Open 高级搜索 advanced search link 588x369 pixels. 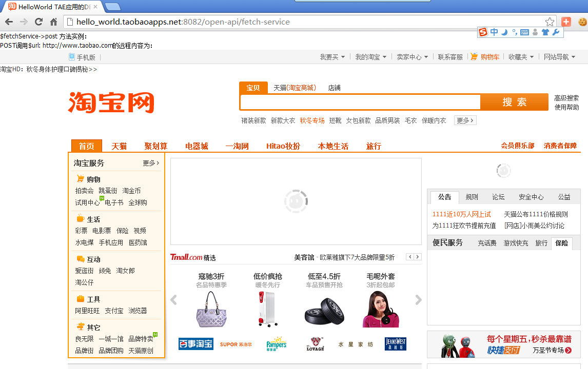566,98
